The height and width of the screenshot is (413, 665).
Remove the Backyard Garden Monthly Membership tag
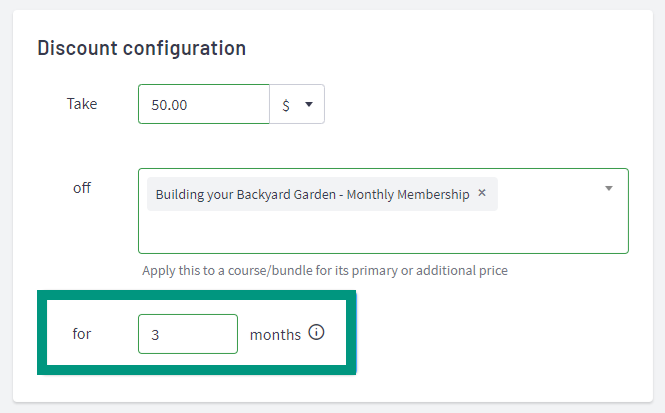482,193
